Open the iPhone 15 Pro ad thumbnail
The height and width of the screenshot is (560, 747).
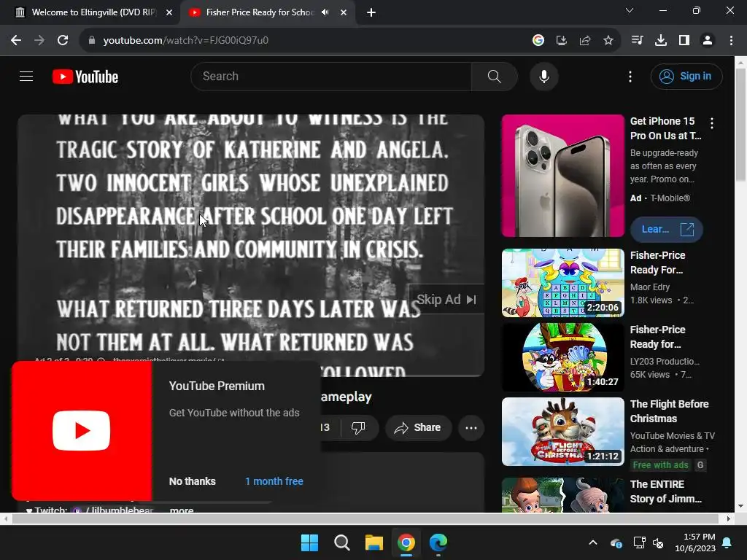[x=562, y=175]
